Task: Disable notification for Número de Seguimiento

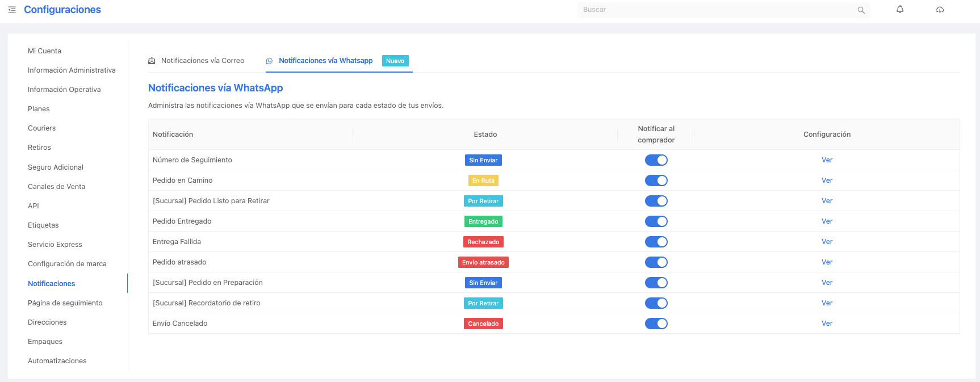Action: (x=656, y=160)
